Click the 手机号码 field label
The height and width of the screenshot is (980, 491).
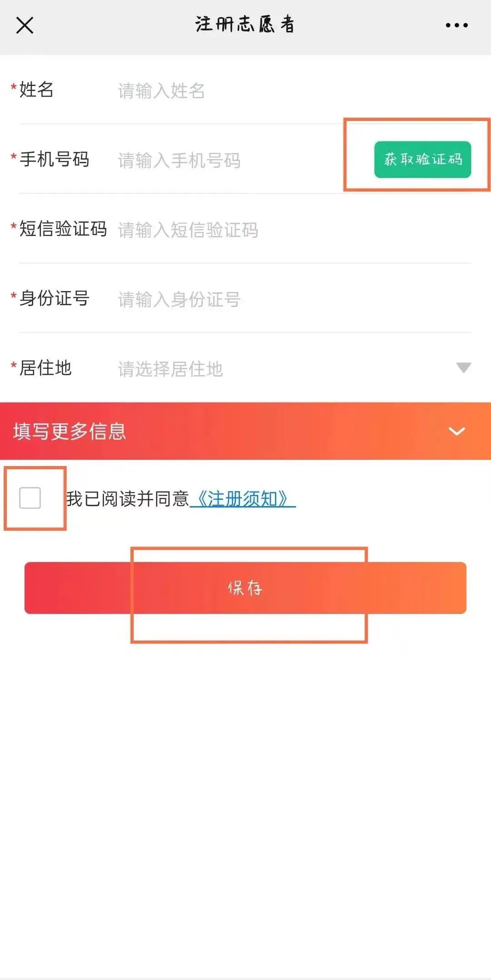54,159
